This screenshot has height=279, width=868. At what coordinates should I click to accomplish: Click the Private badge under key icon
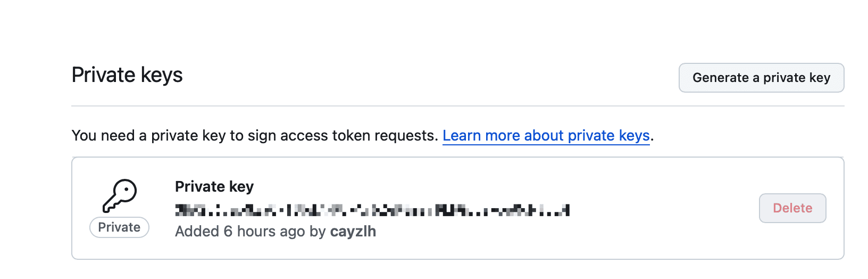tap(119, 227)
